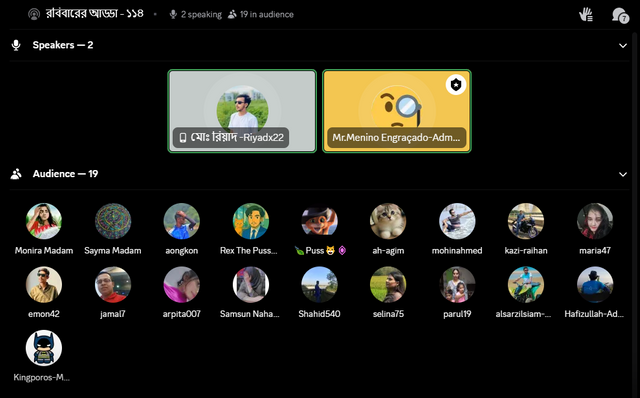Open Shahid540's avatar
640x398 pixels.
pos(319,285)
